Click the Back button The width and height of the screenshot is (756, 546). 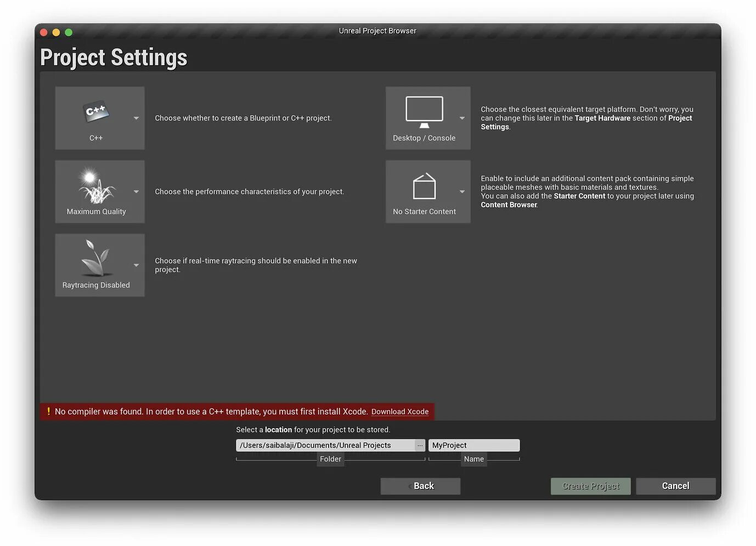tap(420, 486)
